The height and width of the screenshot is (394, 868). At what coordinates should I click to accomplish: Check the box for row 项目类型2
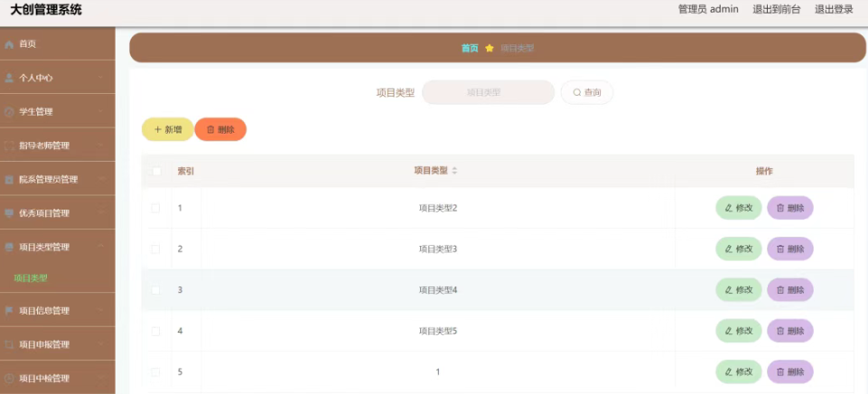click(155, 208)
